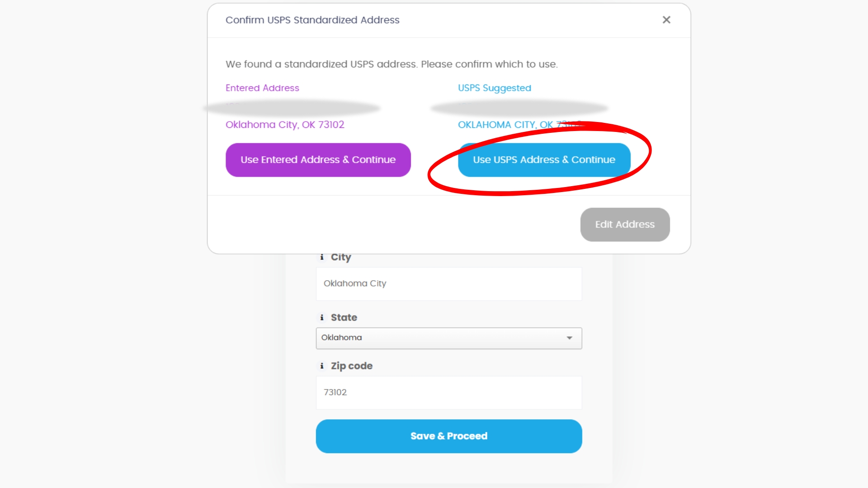Close the Confirm USPS Standardized Address dialog

point(666,20)
